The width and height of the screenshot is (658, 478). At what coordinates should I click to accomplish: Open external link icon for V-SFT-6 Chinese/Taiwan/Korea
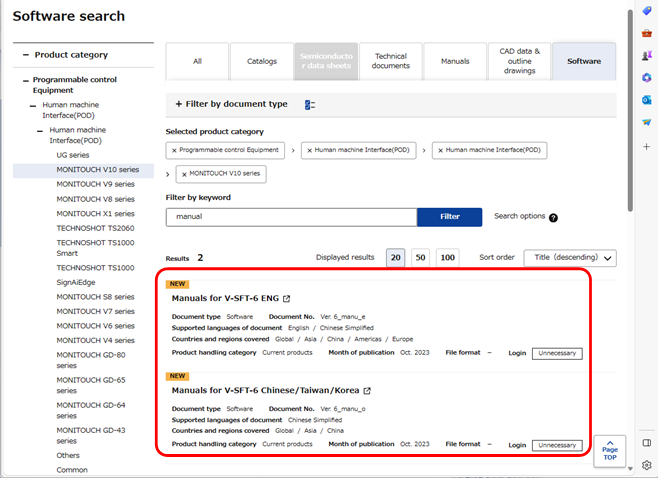coord(367,391)
